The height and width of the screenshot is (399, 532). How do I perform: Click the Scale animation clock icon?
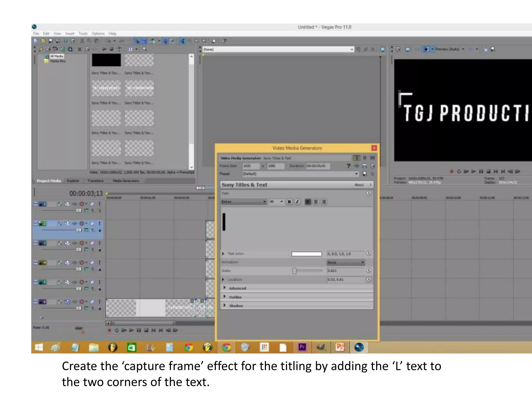pos(369,270)
